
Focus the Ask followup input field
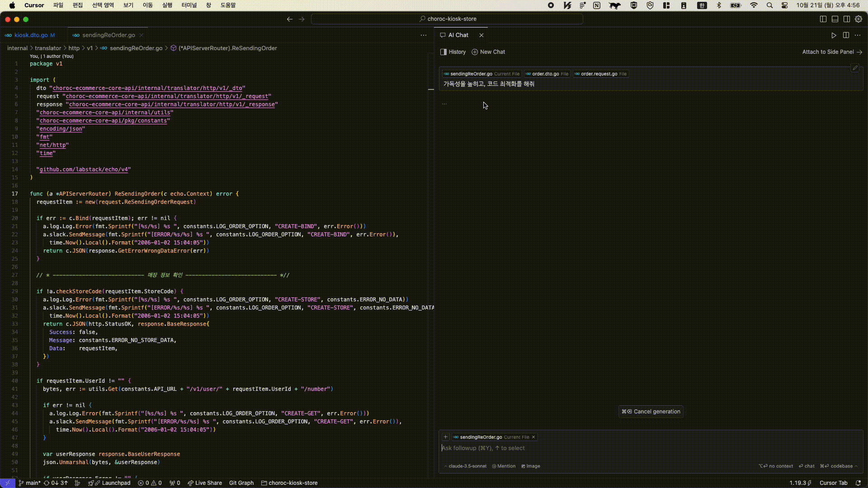point(651,448)
